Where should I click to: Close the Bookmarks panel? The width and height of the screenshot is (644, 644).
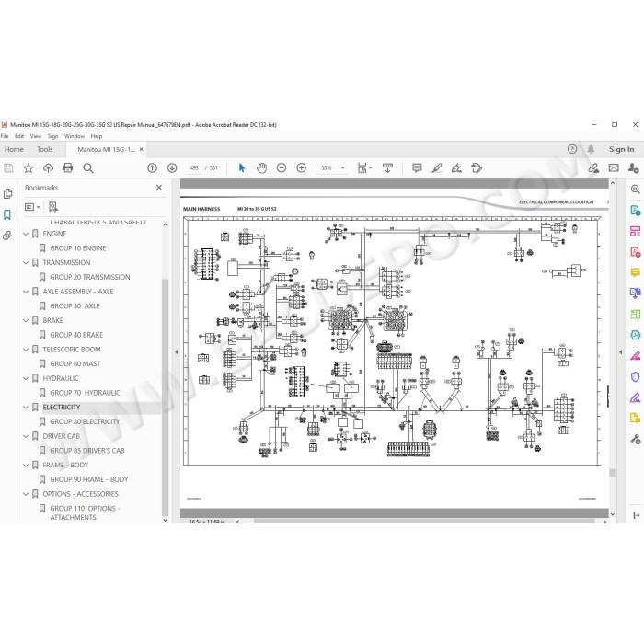[159, 188]
